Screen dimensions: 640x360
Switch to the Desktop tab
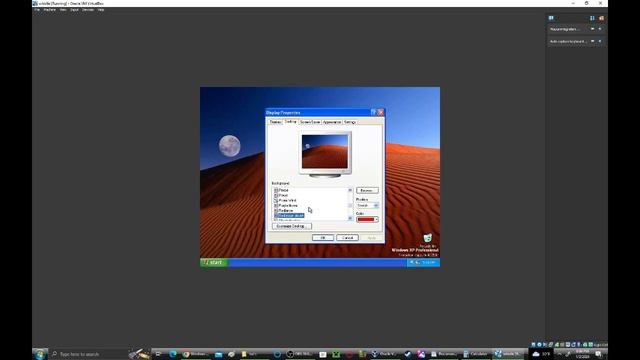[290, 122]
